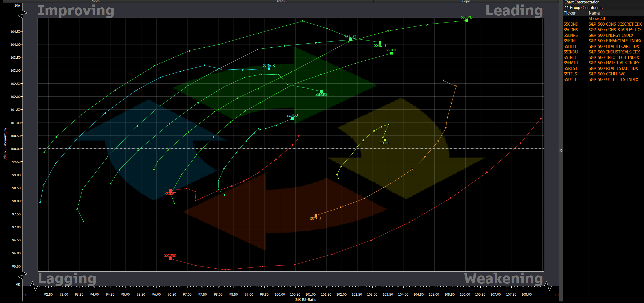This screenshot has width=644, height=303.
Task: Click the Track button at top
Action: (x=281, y=1)
